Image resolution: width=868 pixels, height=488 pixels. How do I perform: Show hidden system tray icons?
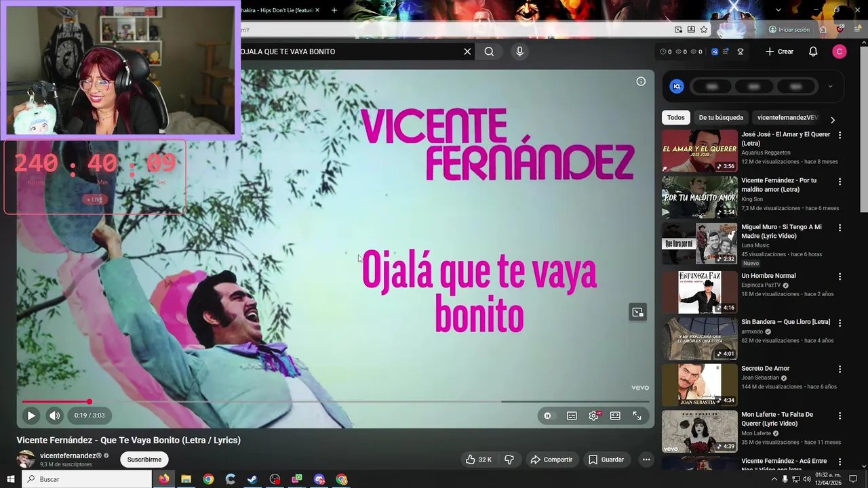pyautogui.click(x=774, y=479)
